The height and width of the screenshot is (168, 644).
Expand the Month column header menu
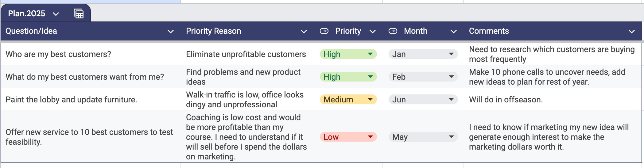(x=454, y=31)
